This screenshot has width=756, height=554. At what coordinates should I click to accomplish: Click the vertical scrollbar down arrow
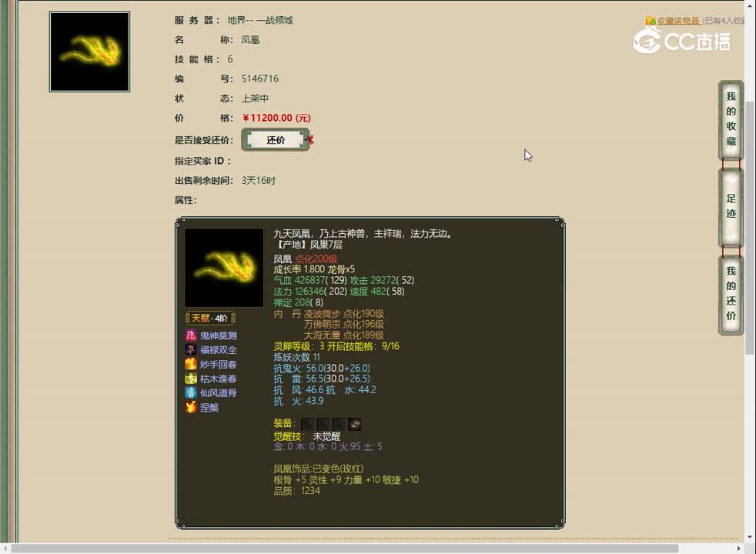coord(749,538)
